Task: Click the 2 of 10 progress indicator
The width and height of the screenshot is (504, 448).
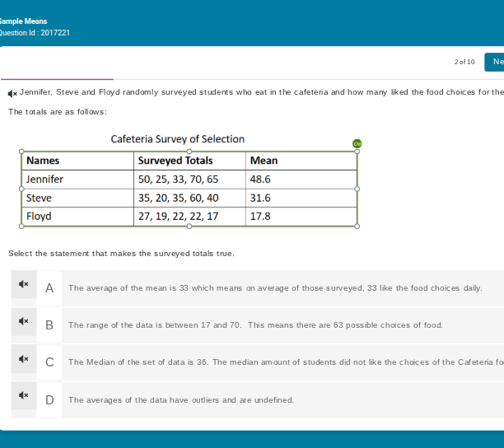Action: (464, 62)
